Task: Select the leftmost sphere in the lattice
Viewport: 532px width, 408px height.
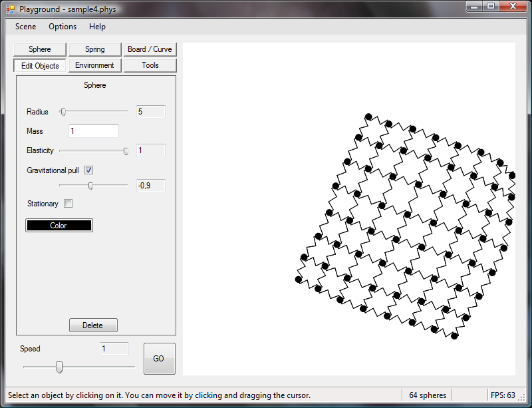Action: [x=298, y=280]
